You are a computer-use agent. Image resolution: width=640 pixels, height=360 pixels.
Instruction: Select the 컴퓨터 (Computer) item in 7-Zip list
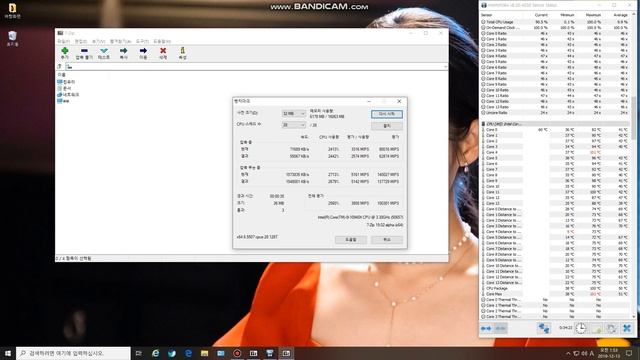[66, 82]
